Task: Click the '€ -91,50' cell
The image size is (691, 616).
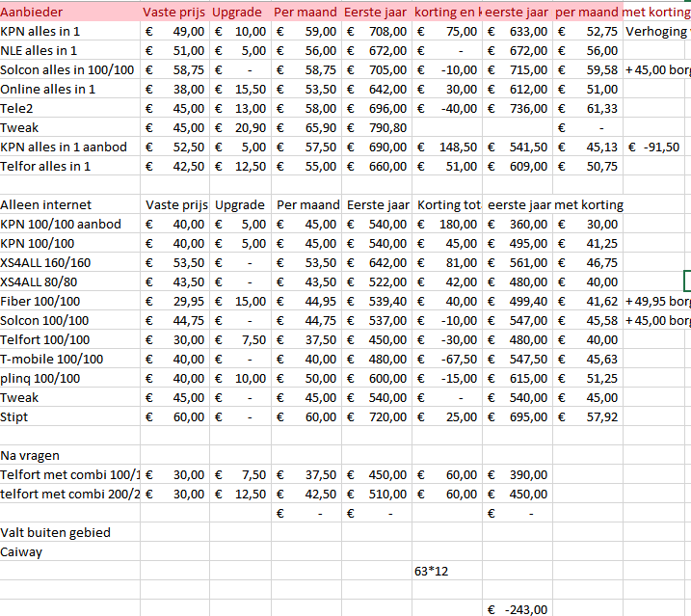Action: click(x=654, y=147)
